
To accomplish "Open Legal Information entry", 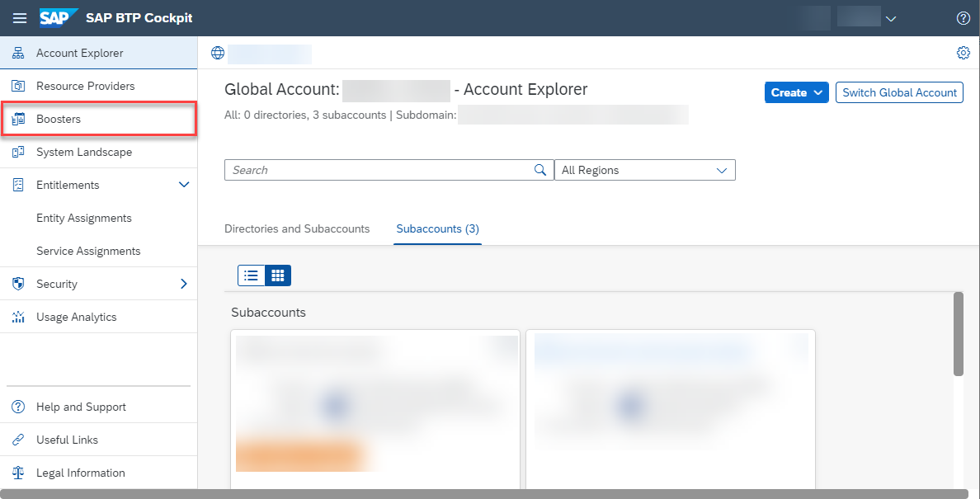I will (99, 473).
